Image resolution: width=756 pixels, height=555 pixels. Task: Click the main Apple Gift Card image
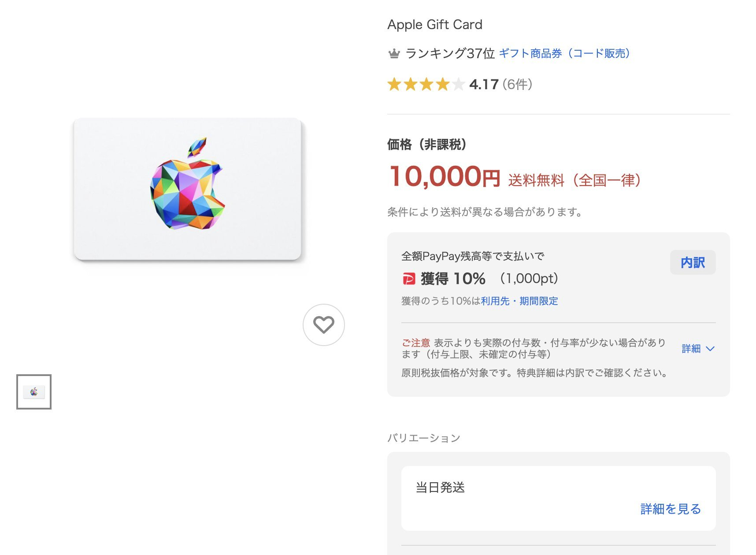pyautogui.click(x=188, y=189)
